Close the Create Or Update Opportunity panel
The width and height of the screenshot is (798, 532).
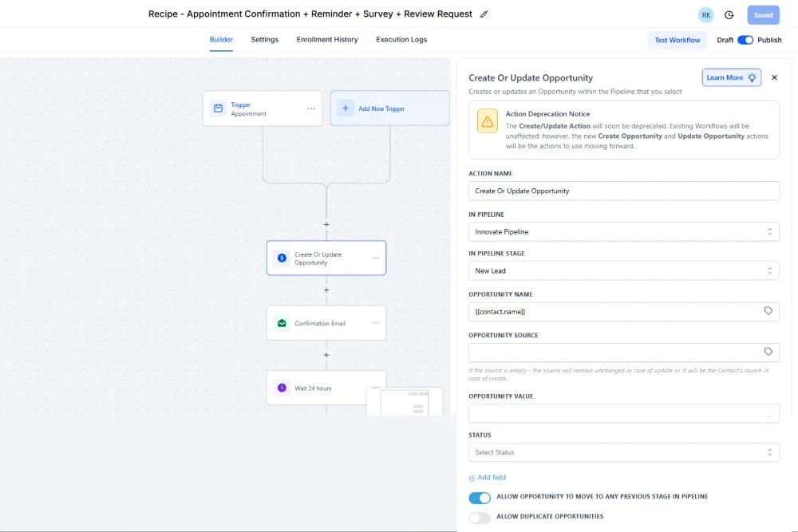click(x=774, y=77)
